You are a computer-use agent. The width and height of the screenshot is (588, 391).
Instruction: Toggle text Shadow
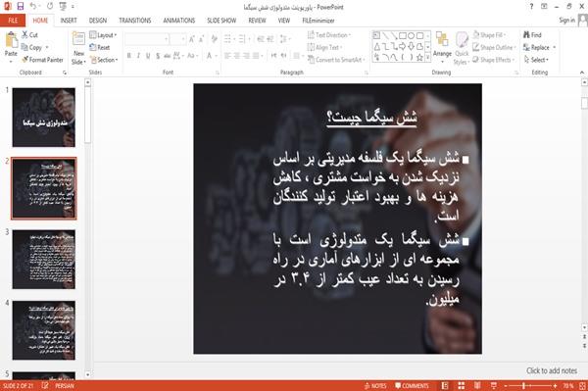point(158,56)
